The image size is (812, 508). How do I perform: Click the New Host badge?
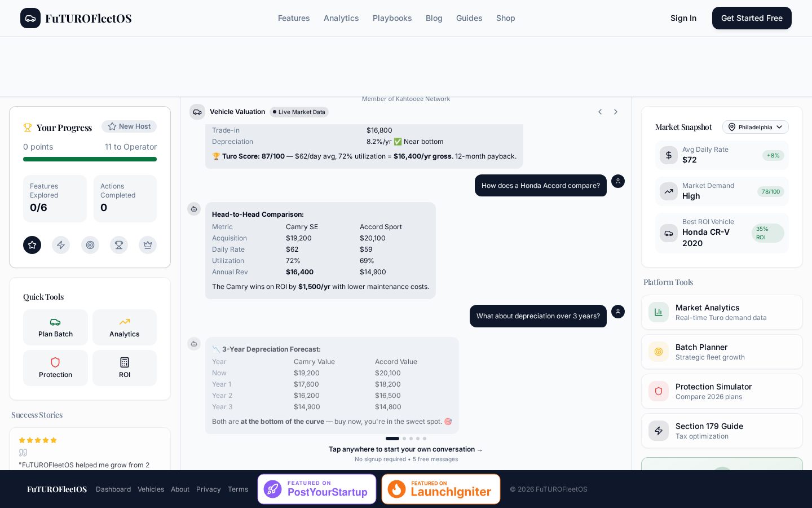tap(129, 126)
